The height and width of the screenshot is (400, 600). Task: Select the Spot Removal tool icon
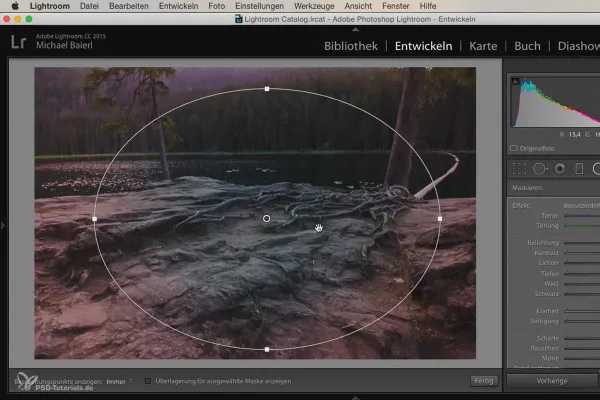(540, 168)
